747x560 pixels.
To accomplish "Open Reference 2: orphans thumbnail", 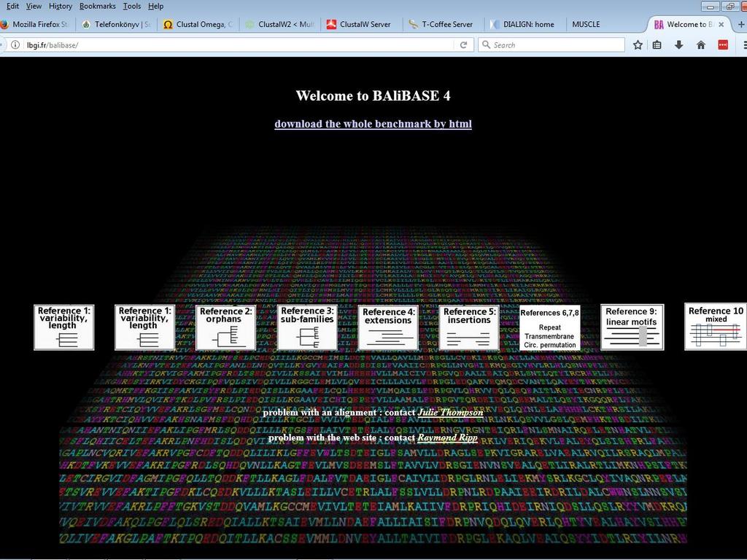I will click(226, 327).
